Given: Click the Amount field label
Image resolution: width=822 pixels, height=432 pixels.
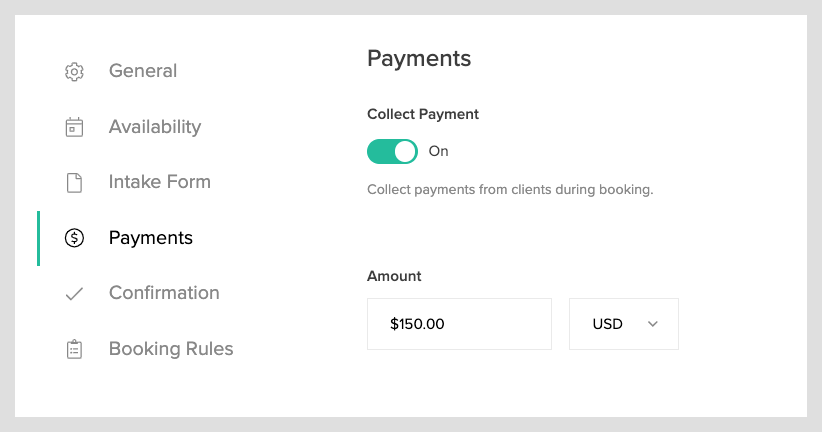Looking at the screenshot, I should pos(394,276).
